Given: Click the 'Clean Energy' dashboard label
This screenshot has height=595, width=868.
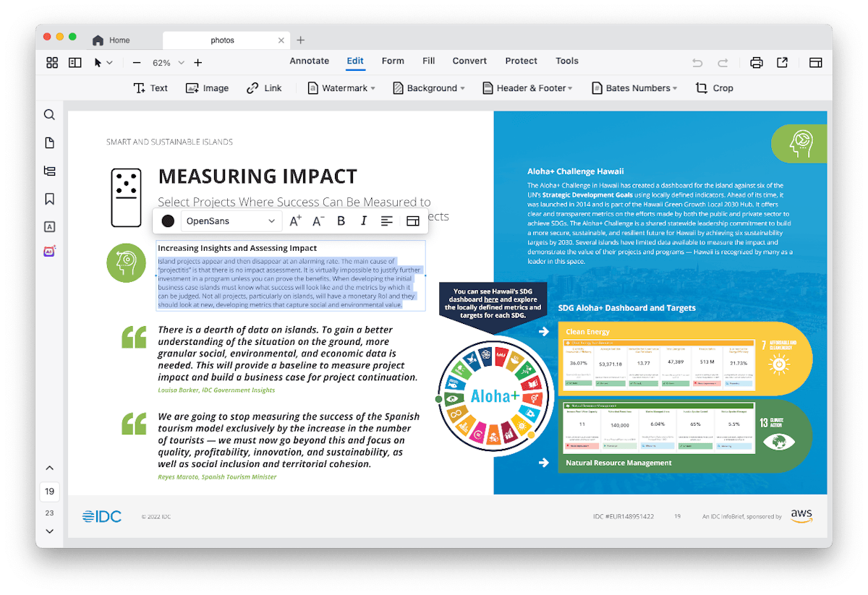Looking at the screenshot, I should click(x=588, y=332).
